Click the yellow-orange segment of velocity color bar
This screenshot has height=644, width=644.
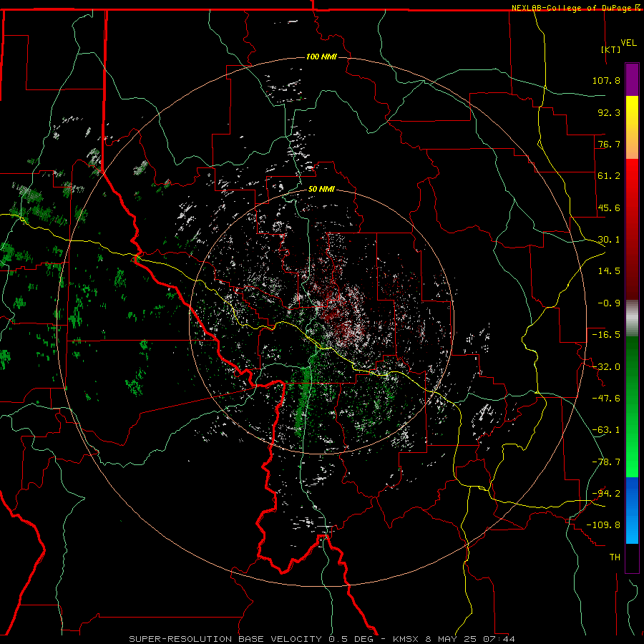pyautogui.click(x=632, y=127)
